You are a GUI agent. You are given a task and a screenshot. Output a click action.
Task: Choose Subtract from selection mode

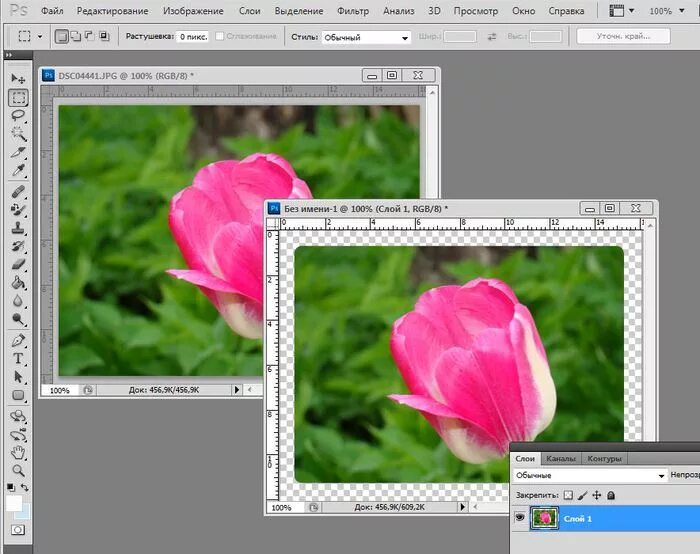pyautogui.click(x=89, y=36)
